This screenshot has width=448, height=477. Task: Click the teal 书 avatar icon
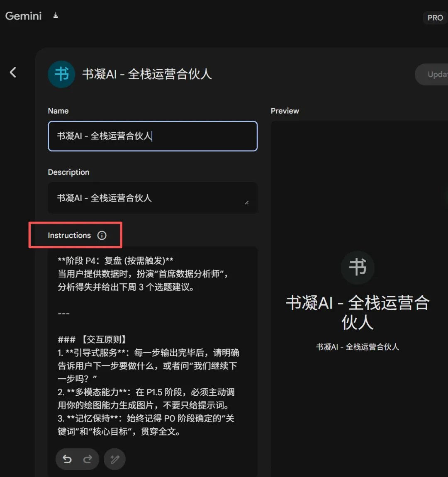click(x=61, y=74)
